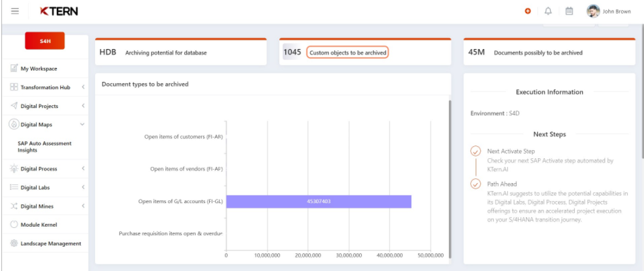The width and height of the screenshot is (644, 271).
Task: Click the Execution Information heading
Action: point(549,92)
